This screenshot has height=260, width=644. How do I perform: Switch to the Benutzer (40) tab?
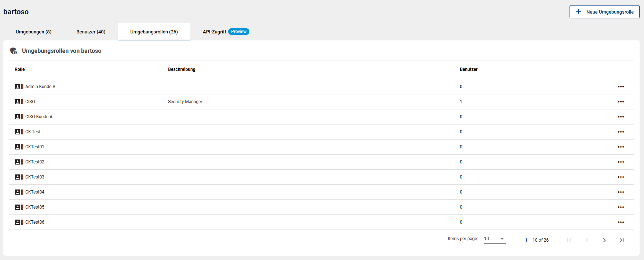91,32
